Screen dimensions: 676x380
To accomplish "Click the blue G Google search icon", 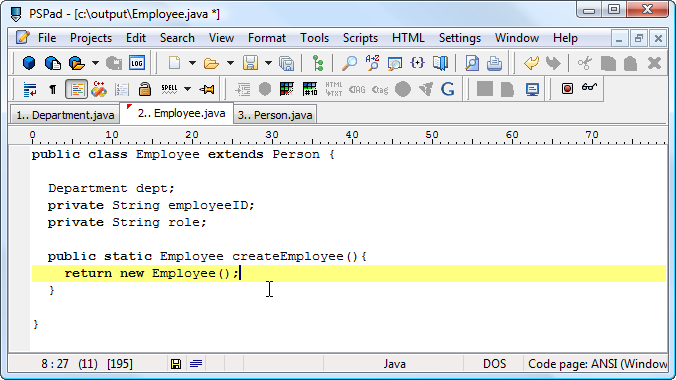I will (448, 89).
